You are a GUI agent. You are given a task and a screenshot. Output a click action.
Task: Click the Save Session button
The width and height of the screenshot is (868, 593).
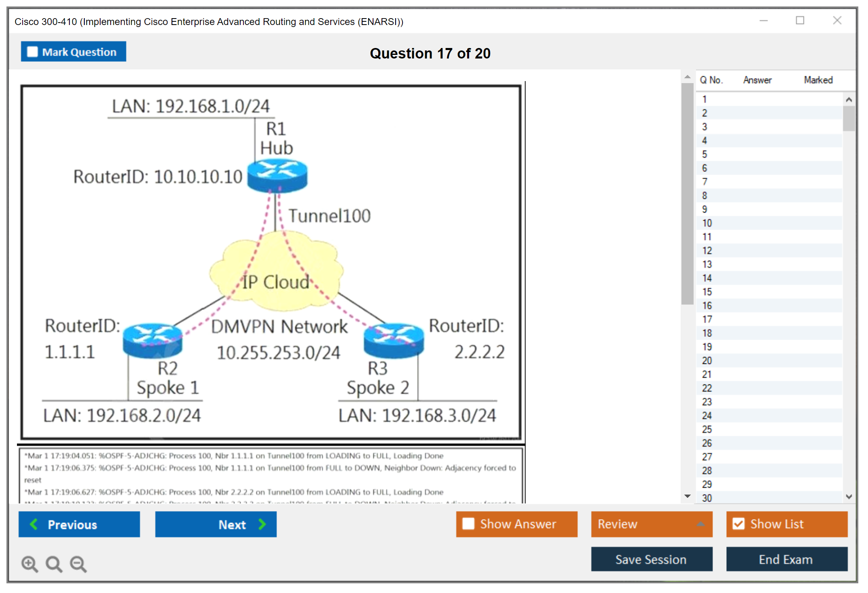(x=651, y=559)
